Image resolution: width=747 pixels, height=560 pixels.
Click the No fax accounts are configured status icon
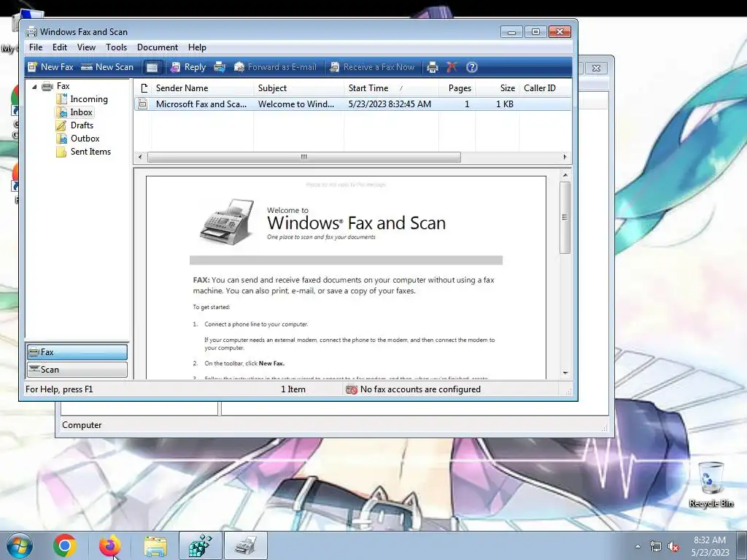coord(352,389)
